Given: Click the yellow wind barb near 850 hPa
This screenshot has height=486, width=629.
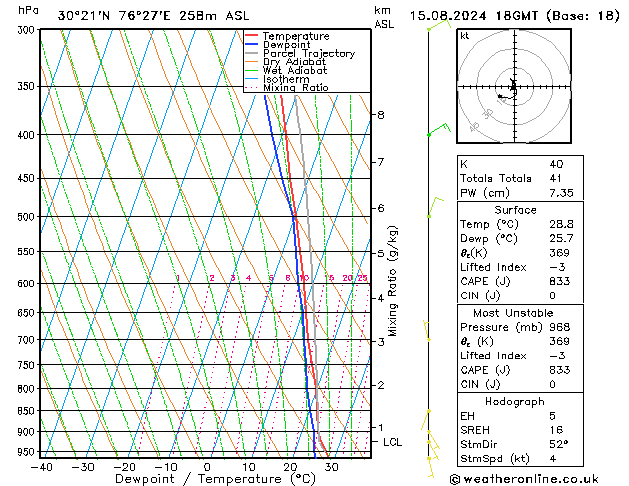Looking at the screenshot, I should (426, 419).
